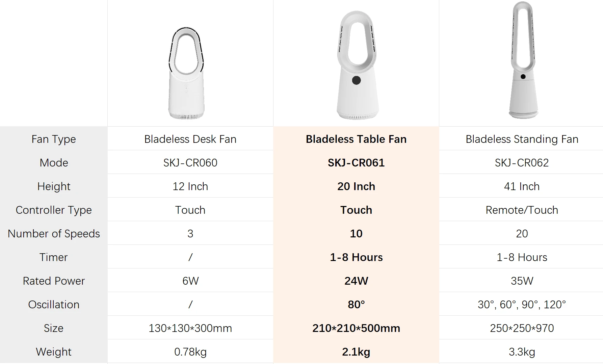Click the Bladeless Desk Fan product image
The height and width of the screenshot is (364, 603).
(x=186, y=73)
